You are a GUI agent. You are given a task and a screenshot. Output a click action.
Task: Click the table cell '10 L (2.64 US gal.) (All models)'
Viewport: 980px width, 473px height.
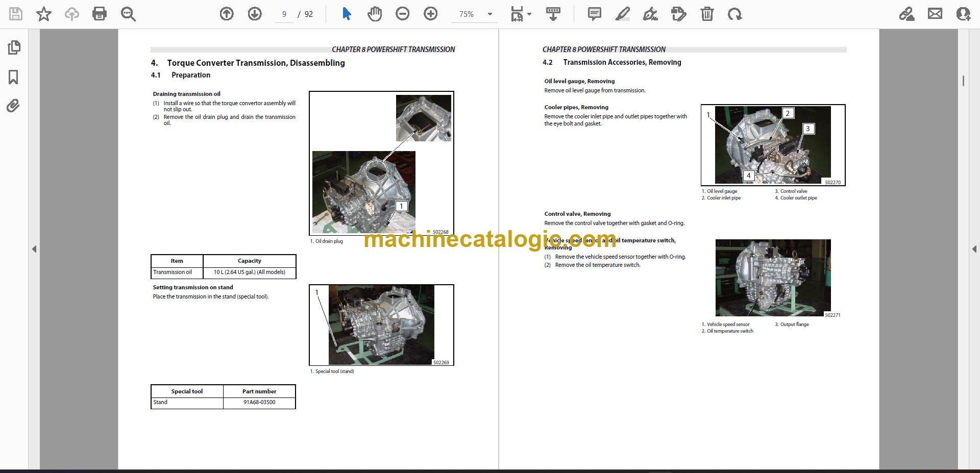pyautogui.click(x=249, y=272)
